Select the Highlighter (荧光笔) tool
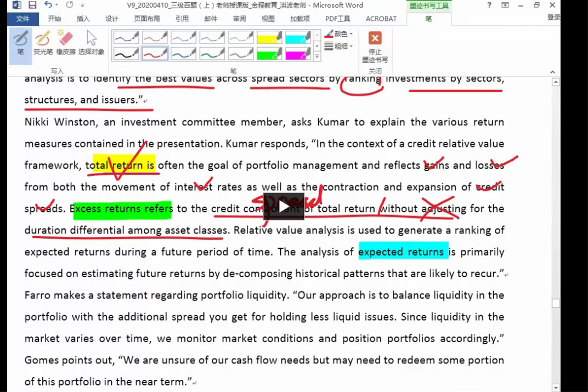588x392 pixels. pos(43,43)
